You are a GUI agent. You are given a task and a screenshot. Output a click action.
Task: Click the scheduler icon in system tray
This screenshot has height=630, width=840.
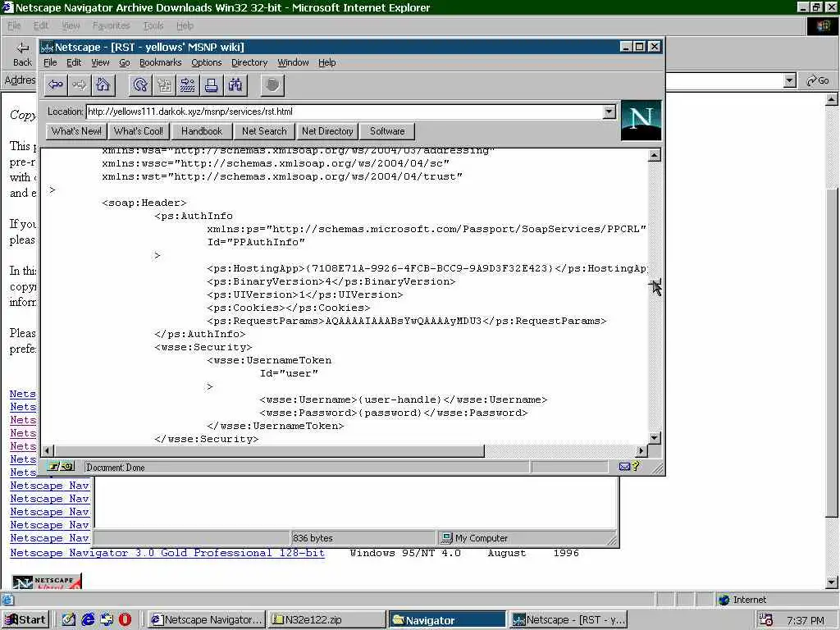[767, 620]
